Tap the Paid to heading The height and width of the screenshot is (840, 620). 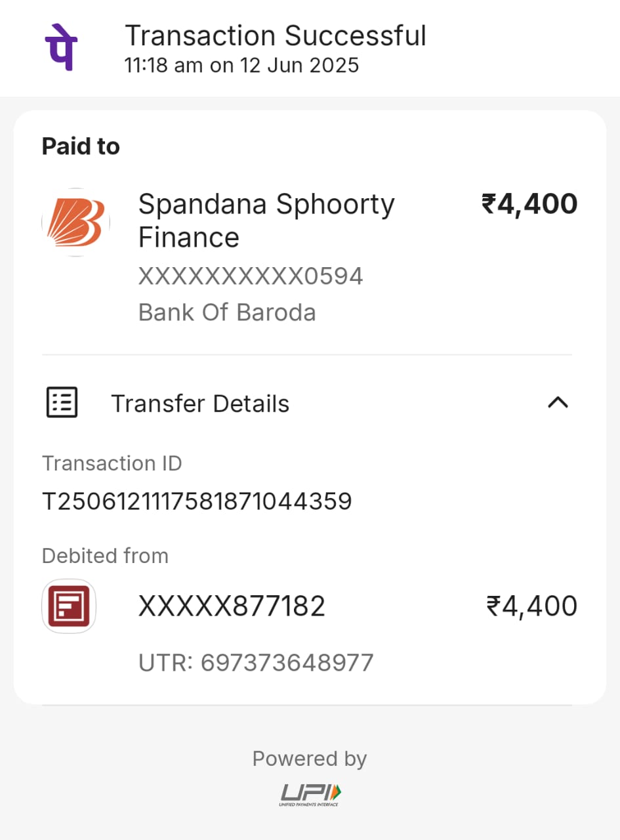[x=81, y=146]
